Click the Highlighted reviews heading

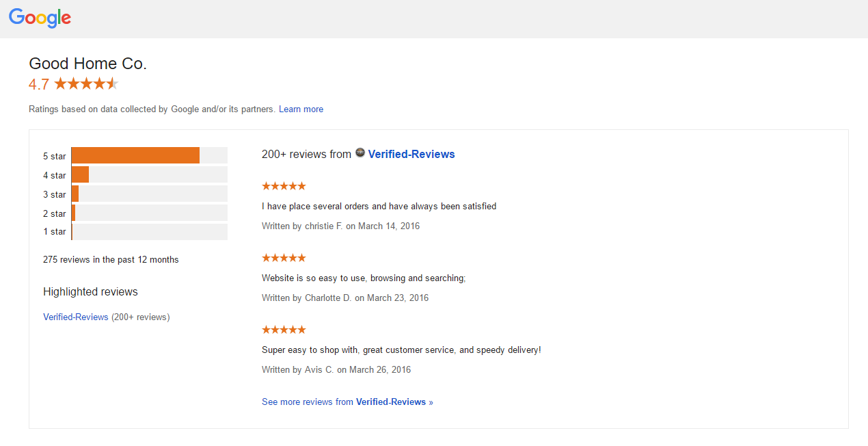[x=90, y=292]
